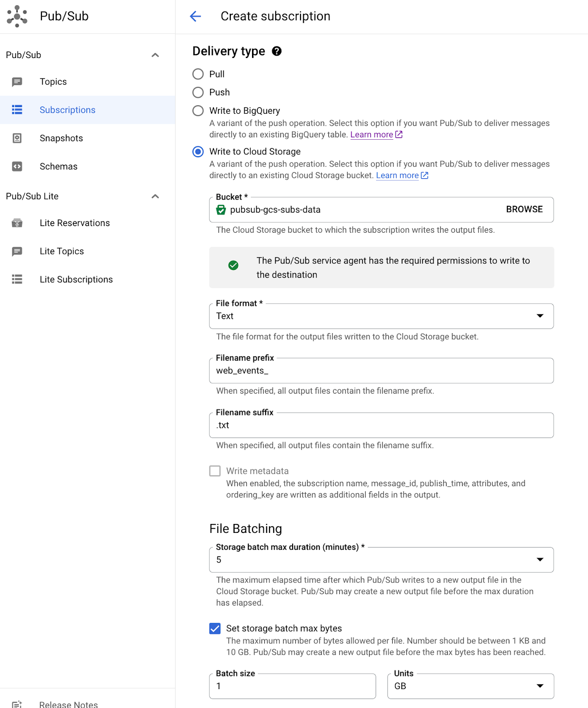Click the Lite Reservations icon
588x708 pixels.
pos(17,223)
